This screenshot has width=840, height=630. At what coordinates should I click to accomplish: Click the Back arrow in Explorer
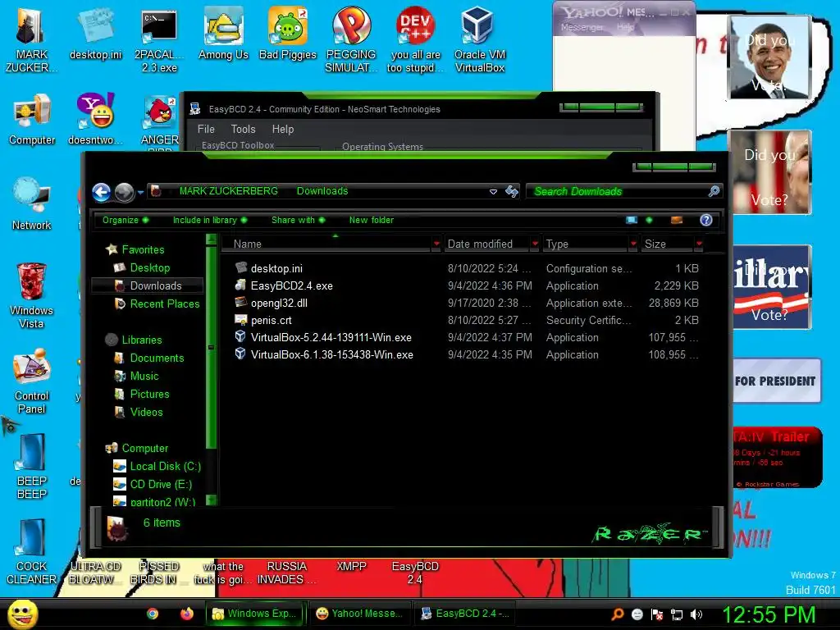(x=101, y=192)
